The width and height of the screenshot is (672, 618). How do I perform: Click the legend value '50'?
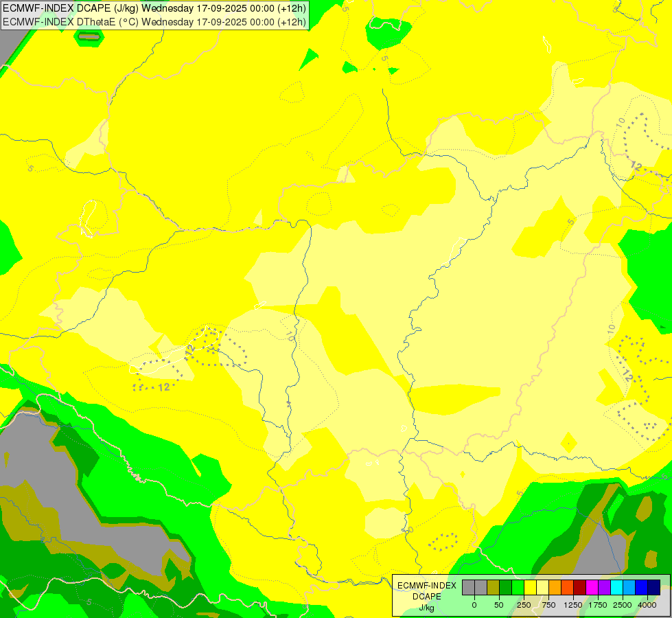pos(499,605)
